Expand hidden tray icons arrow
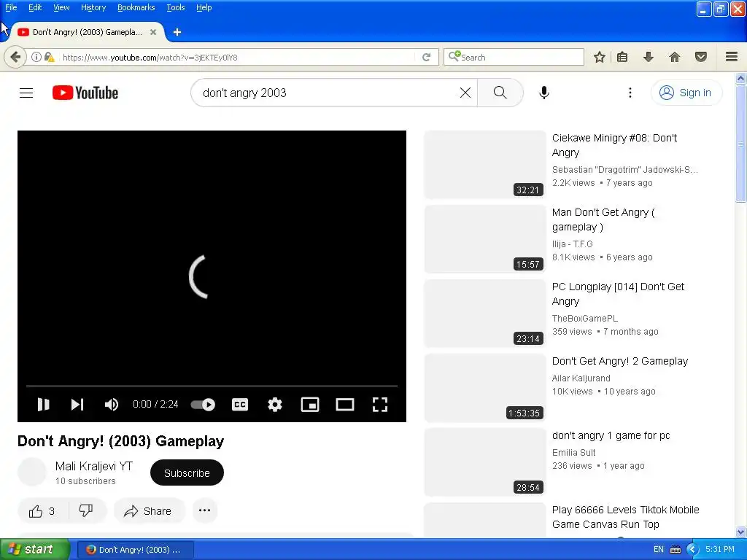The height and width of the screenshot is (560, 747). point(692,549)
